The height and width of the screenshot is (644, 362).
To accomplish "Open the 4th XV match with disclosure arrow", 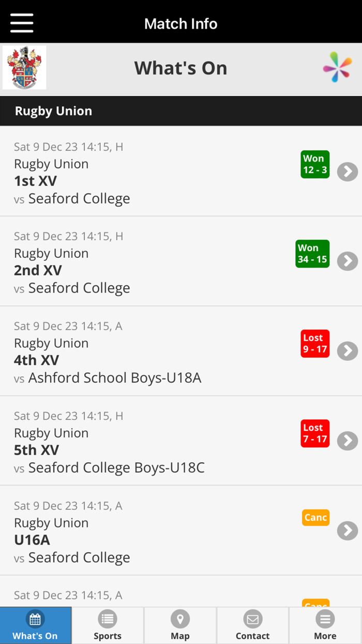I will pyautogui.click(x=348, y=351).
